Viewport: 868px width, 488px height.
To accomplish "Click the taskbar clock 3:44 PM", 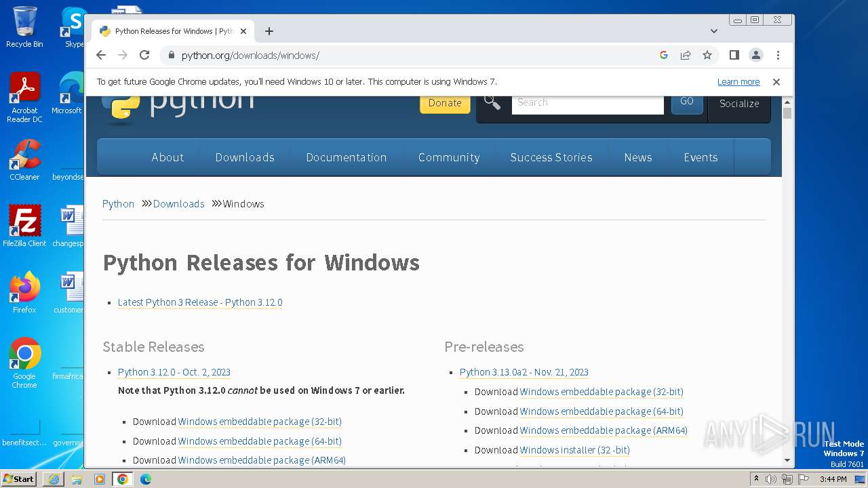I will [833, 479].
